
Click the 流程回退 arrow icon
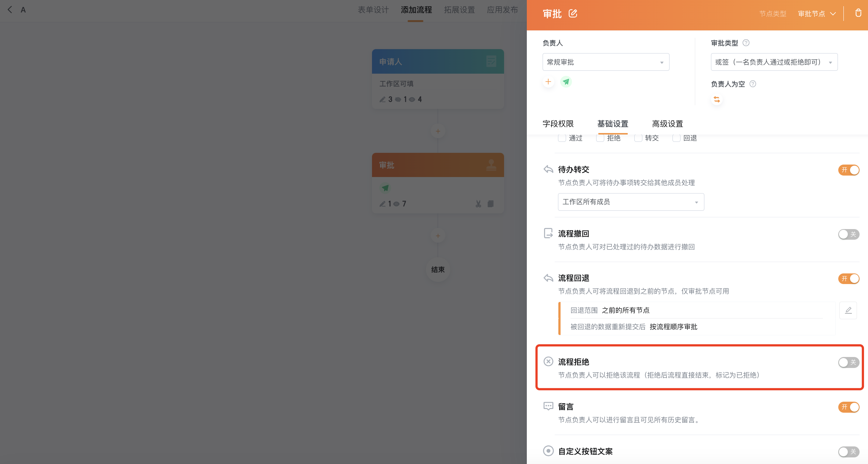pyautogui.click(x=548, y=278)
